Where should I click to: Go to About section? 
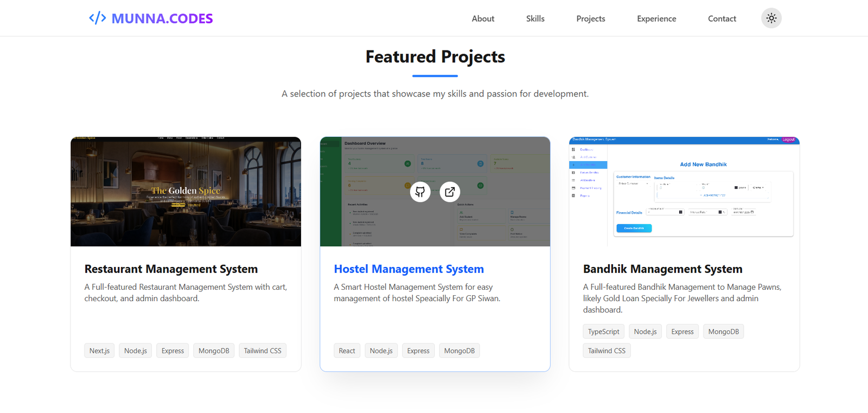pos(483,18)
